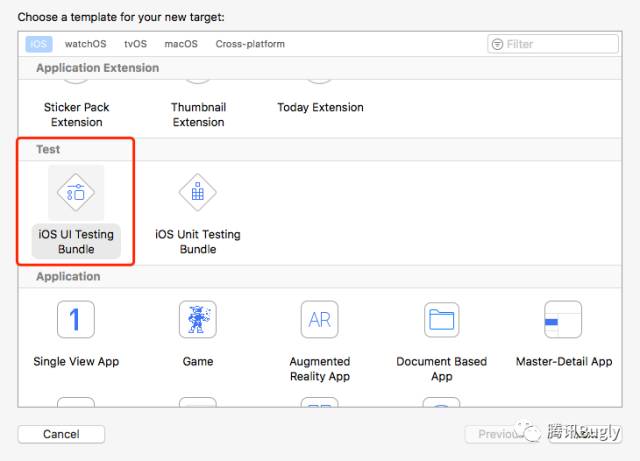
Task: Select the Today Extension label
Action: pos(320,107)
